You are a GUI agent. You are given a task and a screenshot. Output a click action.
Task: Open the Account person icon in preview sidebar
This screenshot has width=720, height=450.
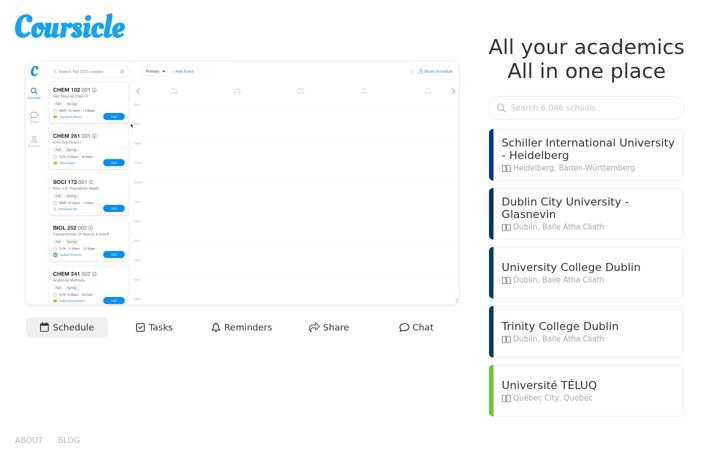pyautogui.click(x=34, y=141)
